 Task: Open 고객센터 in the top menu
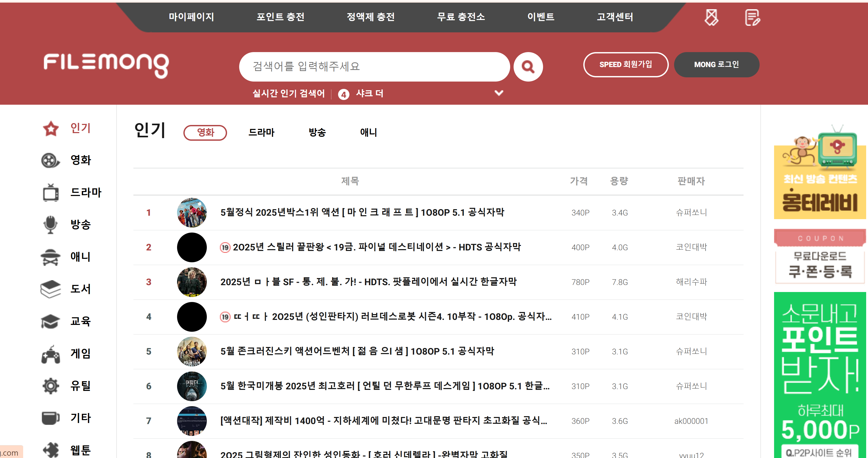pyautogui.click(x=615, y=17)
